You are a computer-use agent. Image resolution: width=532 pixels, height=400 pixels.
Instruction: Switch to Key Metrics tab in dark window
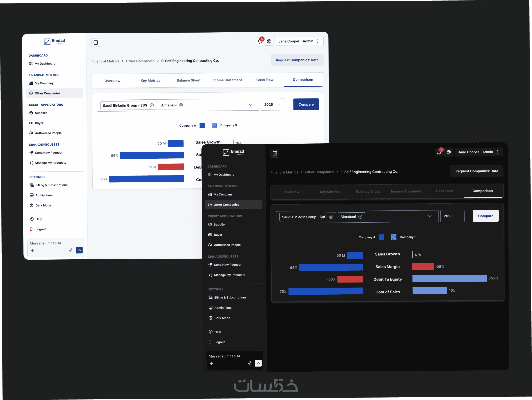tap(330, 192)
